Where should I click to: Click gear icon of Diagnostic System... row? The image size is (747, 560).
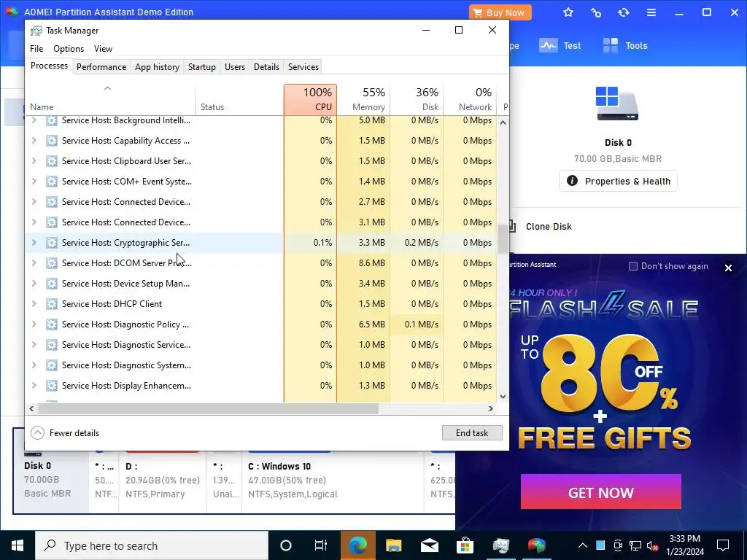[x=52, y=365]
